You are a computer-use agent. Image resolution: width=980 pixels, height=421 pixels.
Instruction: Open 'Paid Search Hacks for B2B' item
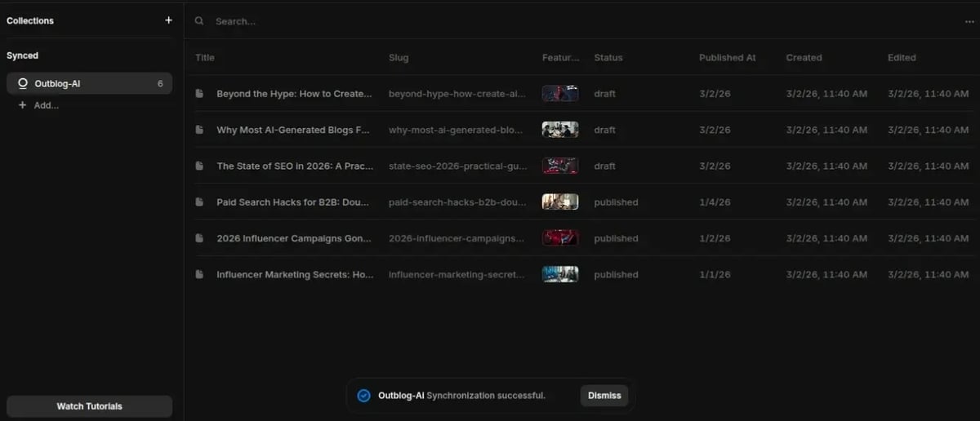click(x=295, y=202)
